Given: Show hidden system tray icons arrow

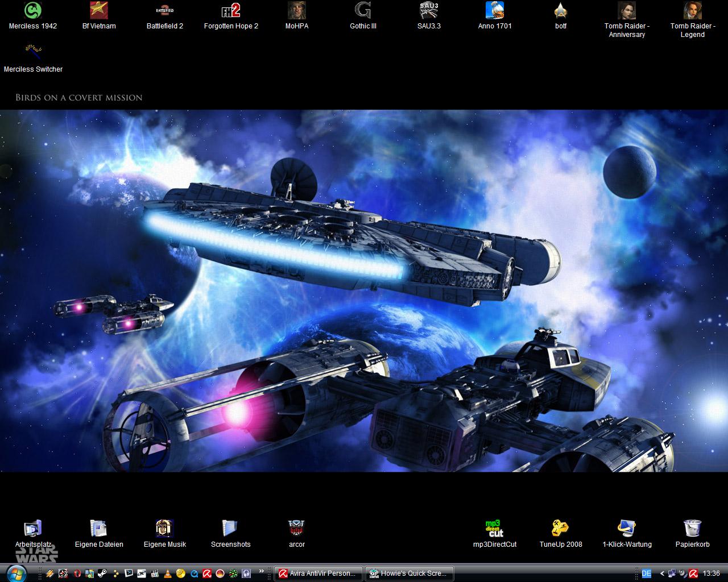Looking at the screenshot, I should (x=663, y=573).
